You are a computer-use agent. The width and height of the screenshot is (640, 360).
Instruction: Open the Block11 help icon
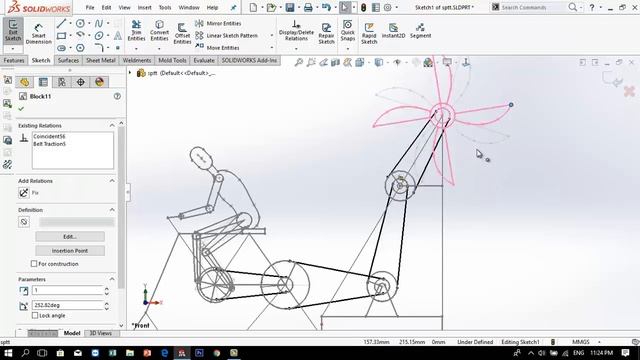pos(117,96)
